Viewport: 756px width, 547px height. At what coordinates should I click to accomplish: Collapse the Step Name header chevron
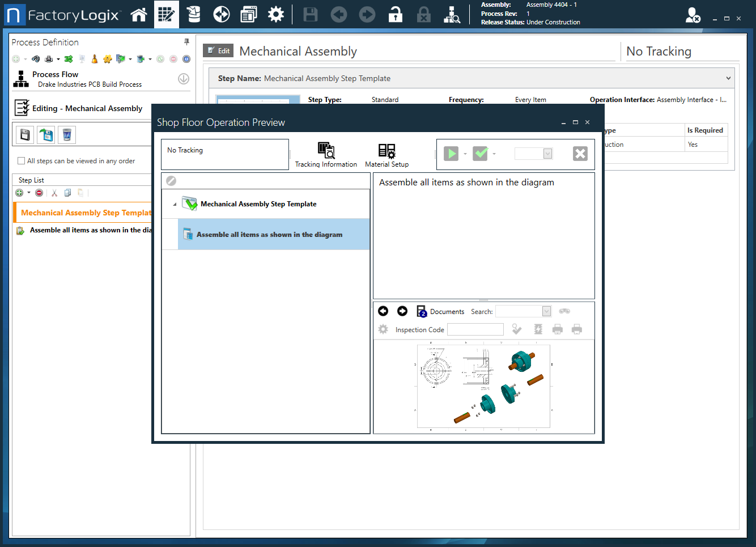(728, 78)
